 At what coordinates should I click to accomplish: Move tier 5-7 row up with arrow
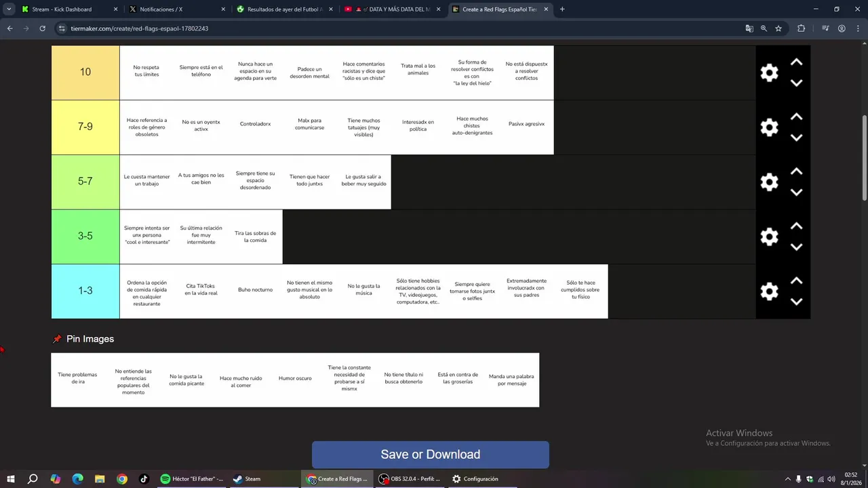797,171
